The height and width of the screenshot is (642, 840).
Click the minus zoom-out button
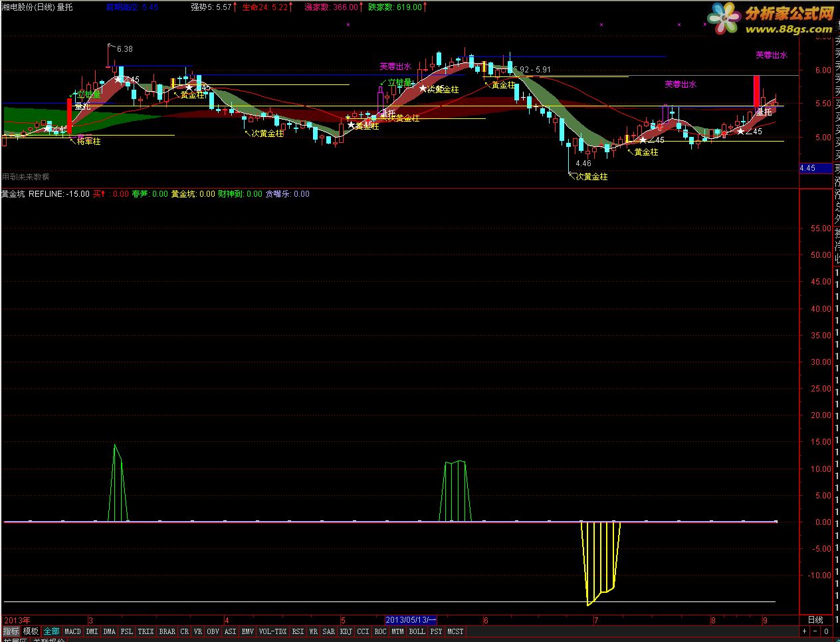pyautogui.click(x=815, y=631)
